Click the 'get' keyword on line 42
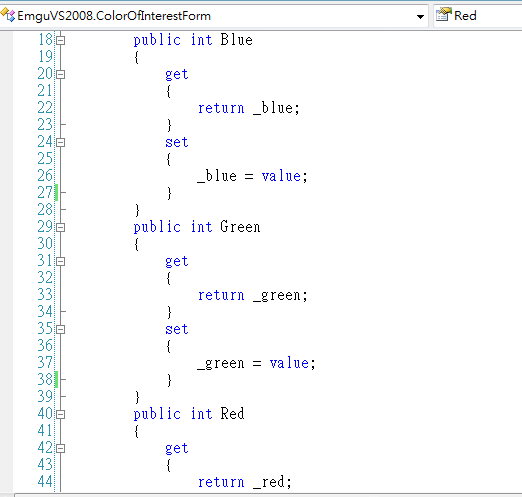The width and height of the screenshot is (522, 497). pyautogui.click(x=177, y=449)
